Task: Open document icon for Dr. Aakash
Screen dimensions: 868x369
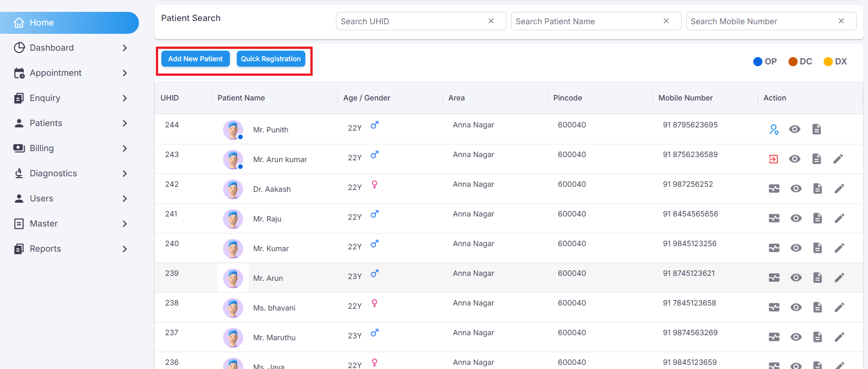Action: pos(817,189)
